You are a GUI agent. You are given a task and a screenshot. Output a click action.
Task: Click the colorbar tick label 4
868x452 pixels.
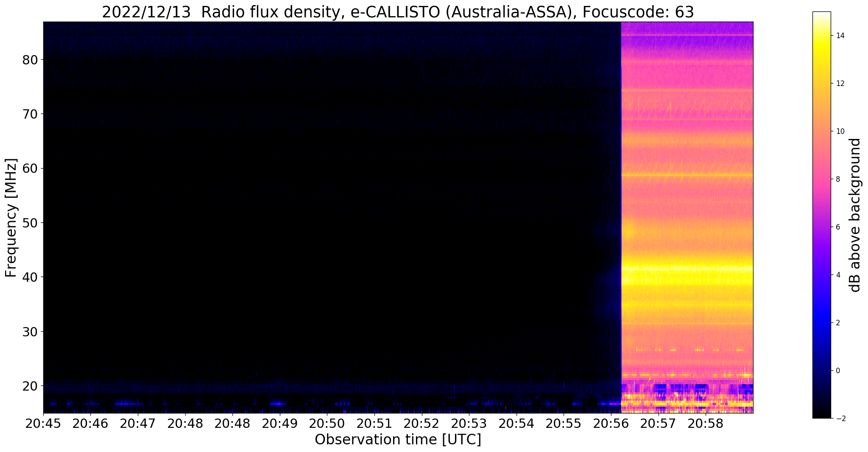(837, 275)
